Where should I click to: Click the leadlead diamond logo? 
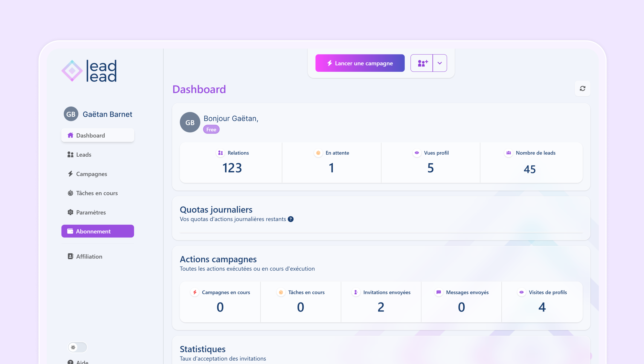pos(72,71)
